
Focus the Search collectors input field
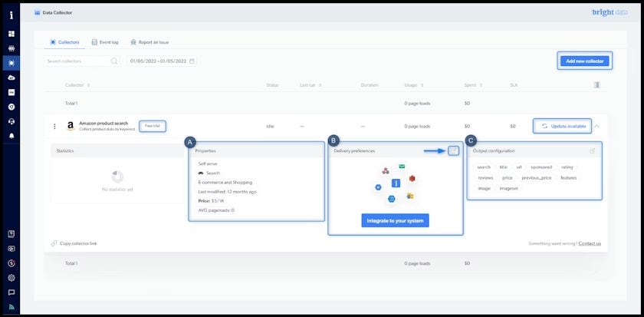click(82, 61)
